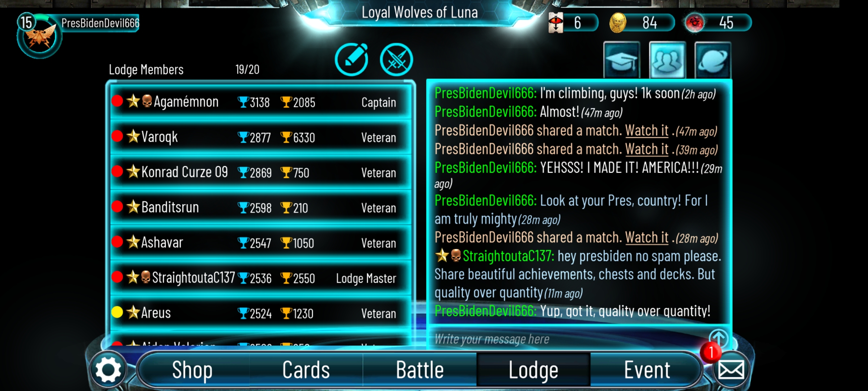This screenshot has height=391, width=868.
Task: Select lodge member StraightoutaC137 row
Action: point(260,278)
